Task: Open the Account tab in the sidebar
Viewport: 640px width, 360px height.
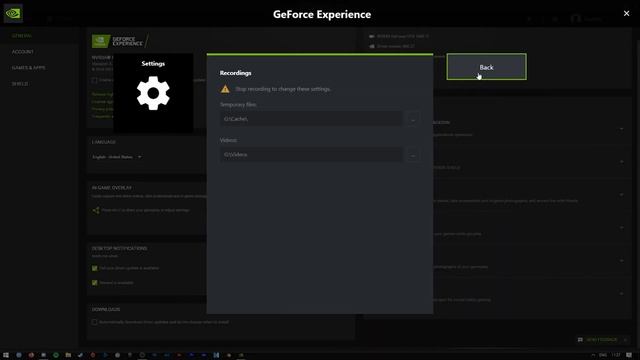Action: pyautogui.click(x=22, y=52)
